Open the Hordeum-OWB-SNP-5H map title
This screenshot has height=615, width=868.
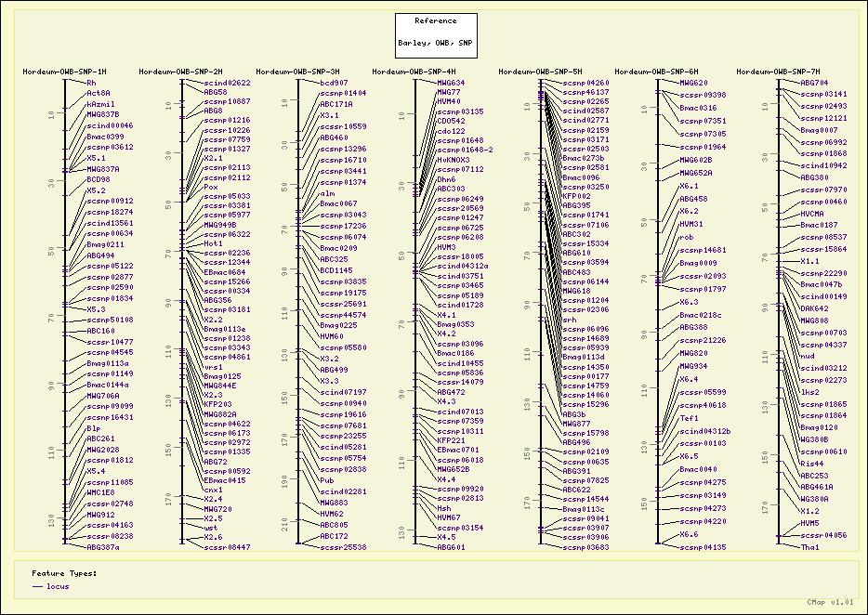point(540,72)
